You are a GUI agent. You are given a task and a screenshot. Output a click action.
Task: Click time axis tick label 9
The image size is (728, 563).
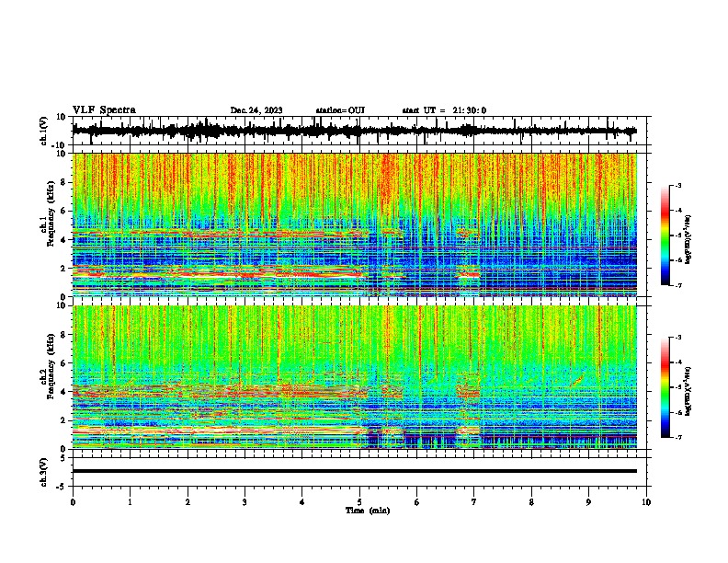588,502
